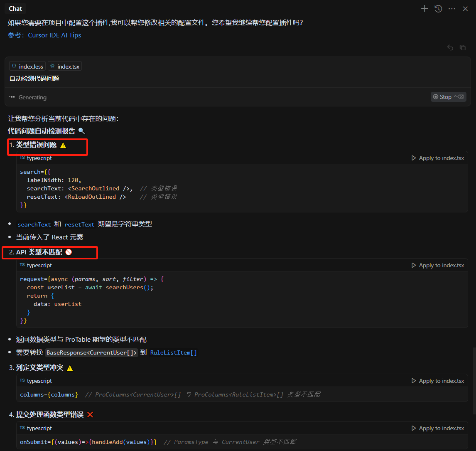Close the Chat panel
476x451 pixels.
(465, 9)
